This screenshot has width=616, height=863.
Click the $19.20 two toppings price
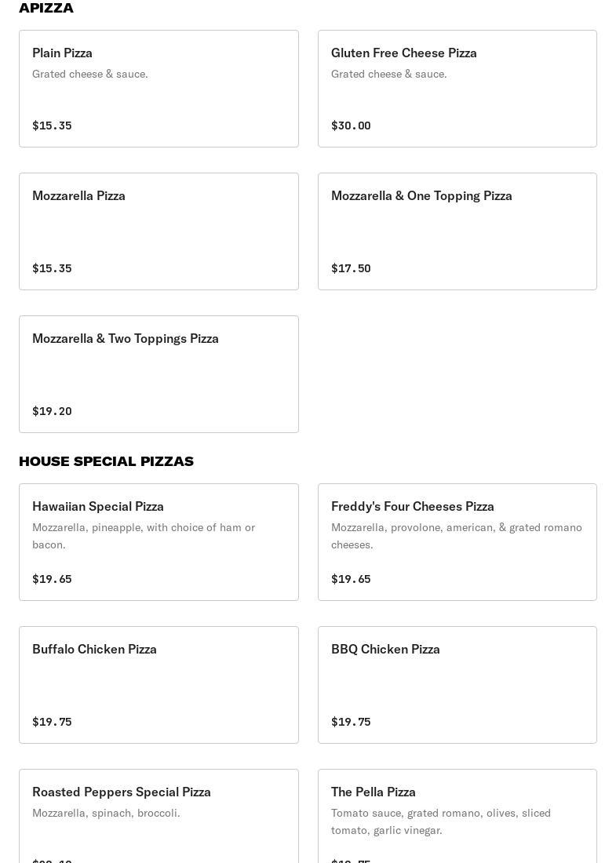52,411
